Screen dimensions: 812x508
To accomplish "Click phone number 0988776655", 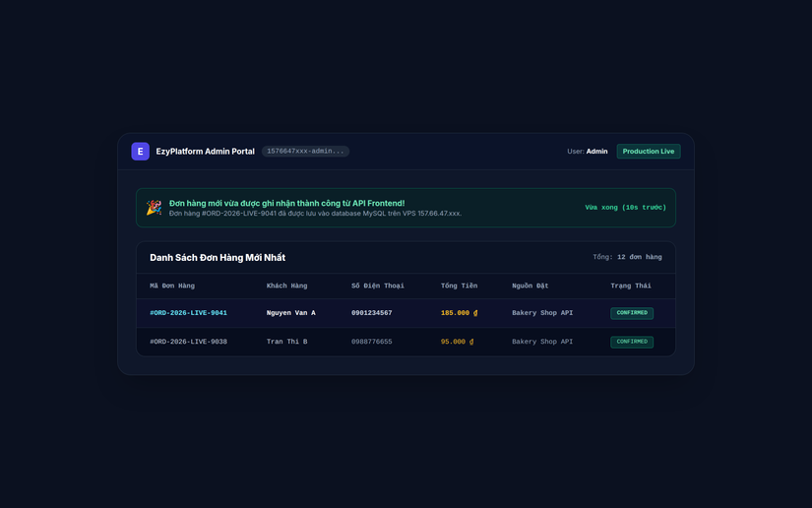I will tap(372, 342).
